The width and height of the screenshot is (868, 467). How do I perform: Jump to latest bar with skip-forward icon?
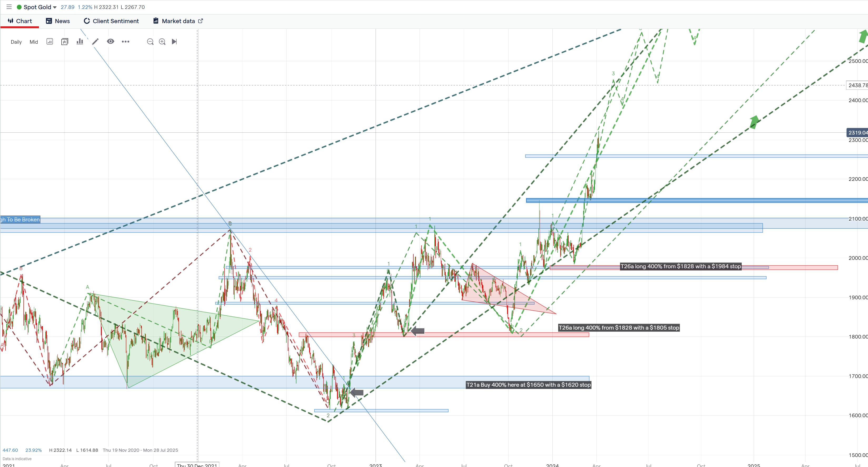tap(174, 41)
